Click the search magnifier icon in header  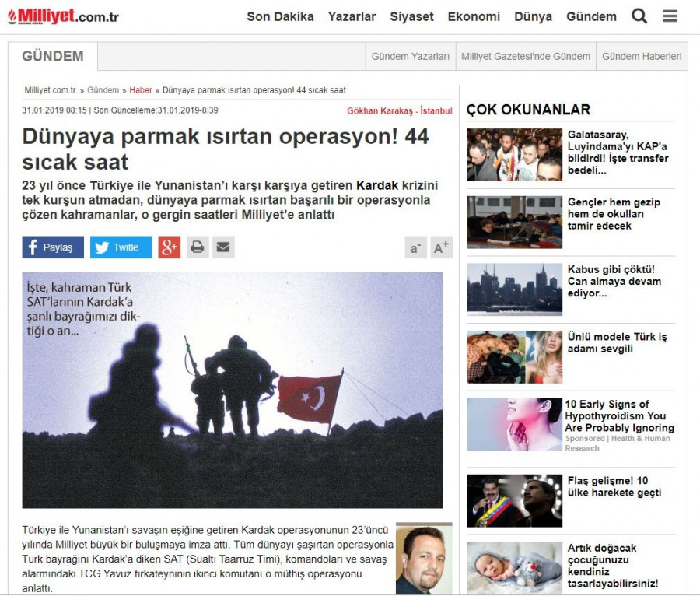coord(639,16)
